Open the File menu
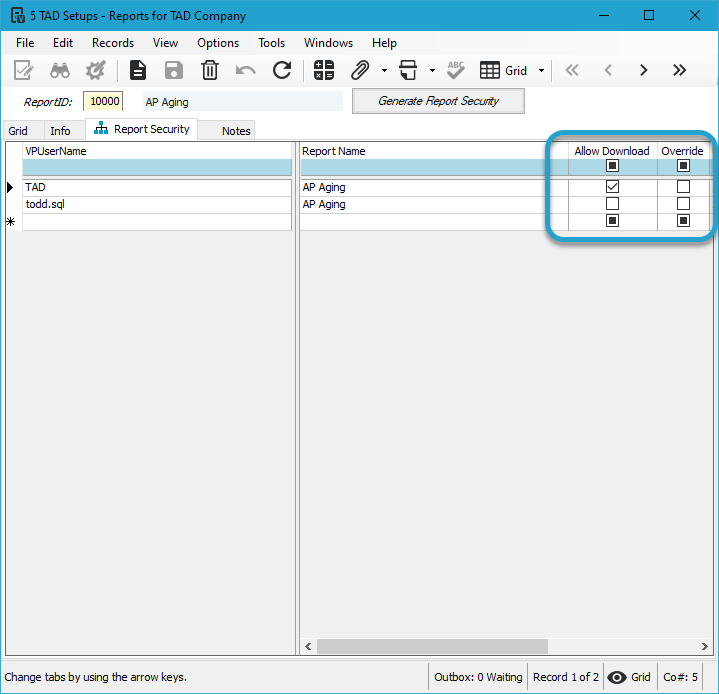 coord(25,43)
